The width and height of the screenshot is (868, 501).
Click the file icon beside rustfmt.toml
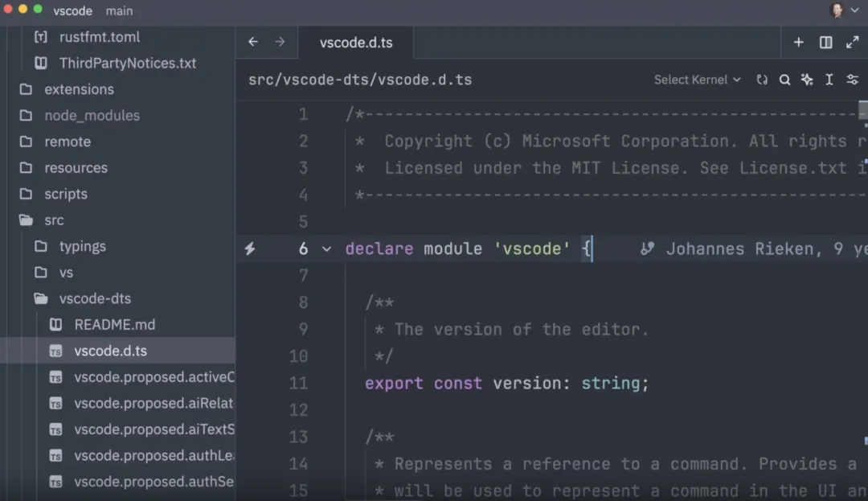coord(40,37)
